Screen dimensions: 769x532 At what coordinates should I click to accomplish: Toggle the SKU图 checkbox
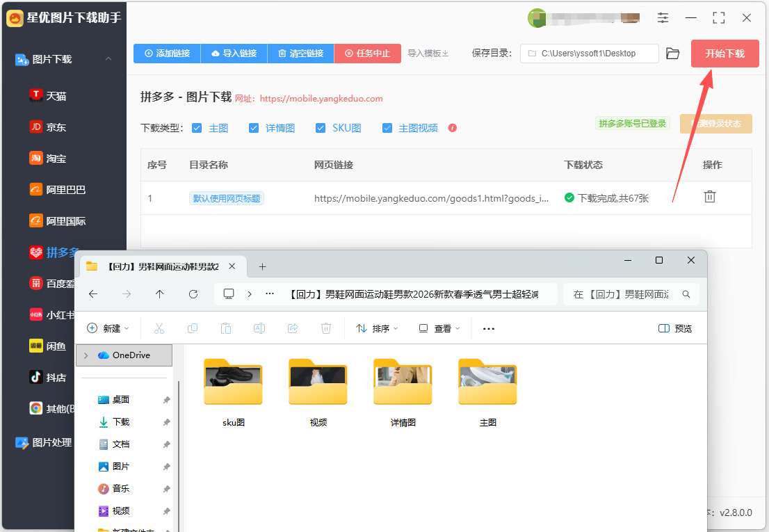pos(321,128)
